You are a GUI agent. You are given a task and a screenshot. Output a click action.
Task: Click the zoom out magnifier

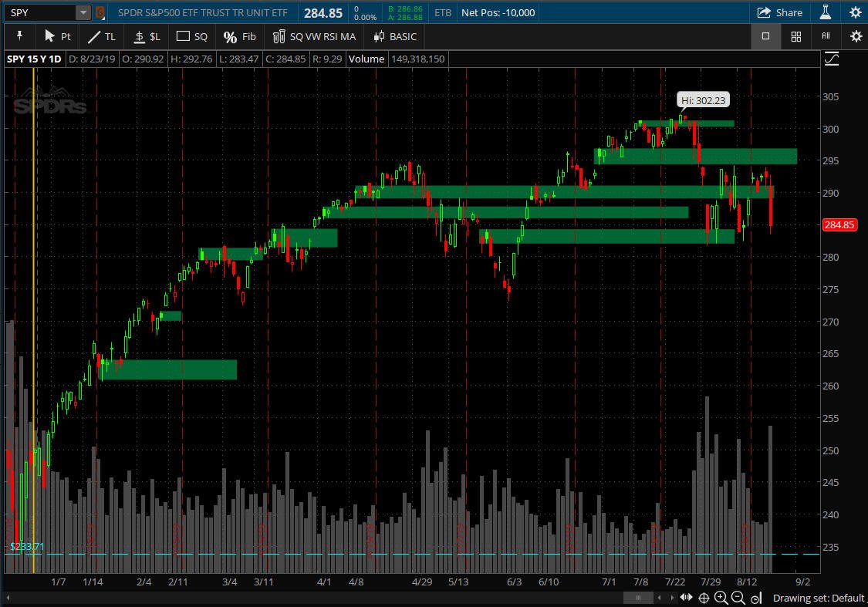click(738, 598)
